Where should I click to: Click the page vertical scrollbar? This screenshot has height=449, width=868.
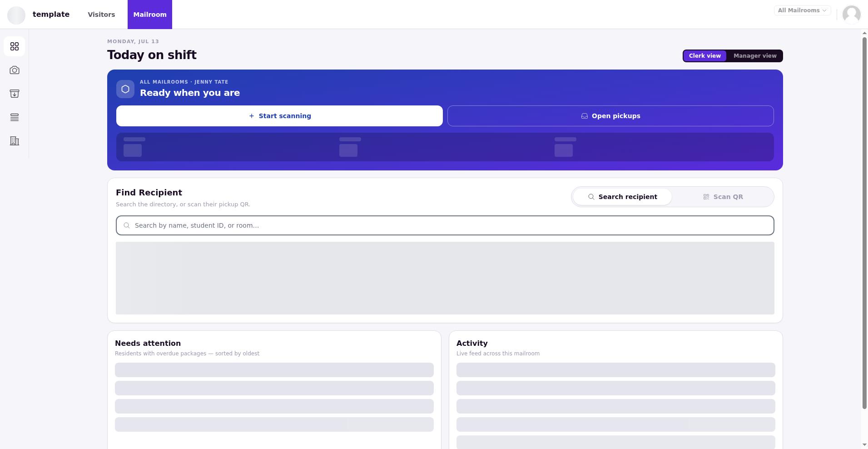coord(864,223)
